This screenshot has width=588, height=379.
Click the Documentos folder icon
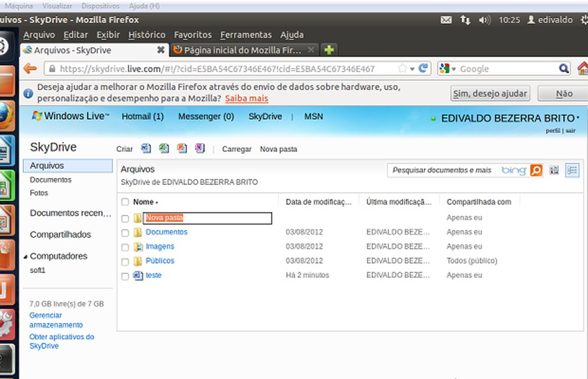(137, 232)
